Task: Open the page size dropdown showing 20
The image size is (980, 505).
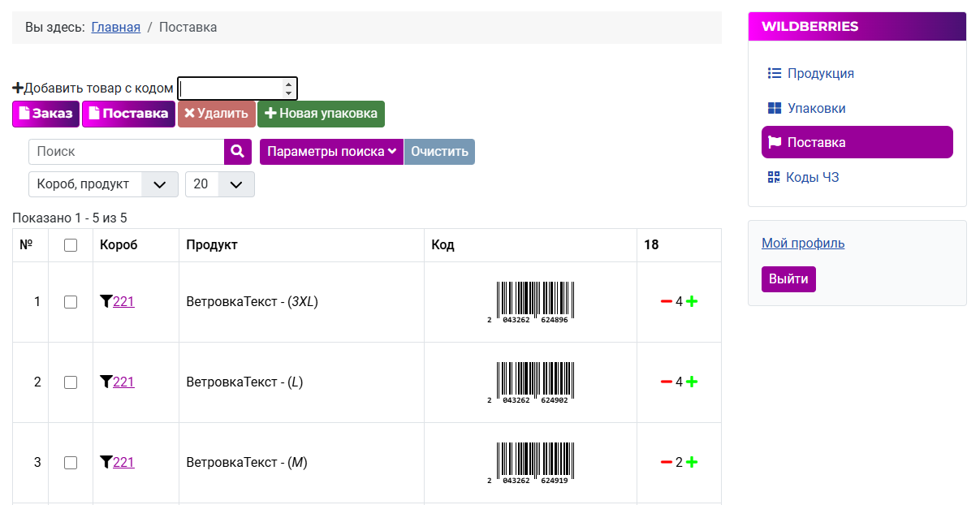Action: coord(219,184)
